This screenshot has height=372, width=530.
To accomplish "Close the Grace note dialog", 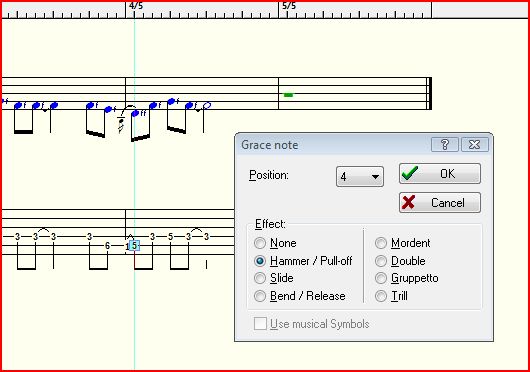I will click(x=475, y=145).
